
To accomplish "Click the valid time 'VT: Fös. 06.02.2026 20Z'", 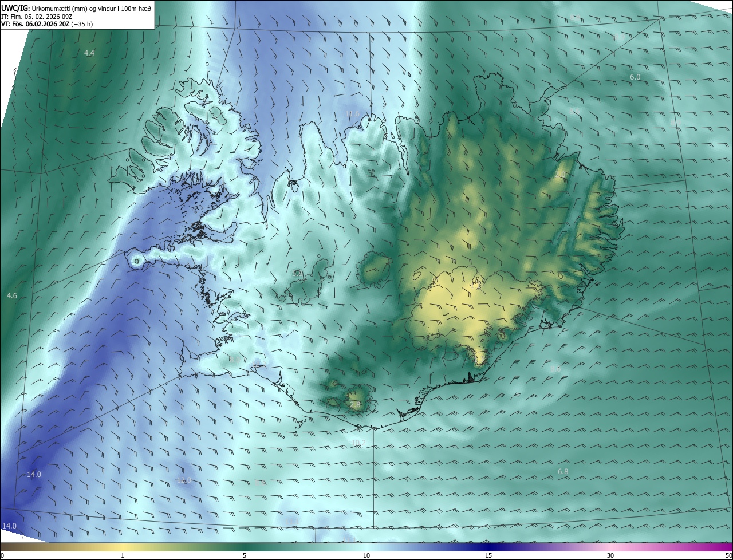I will [x=36, y=25].
